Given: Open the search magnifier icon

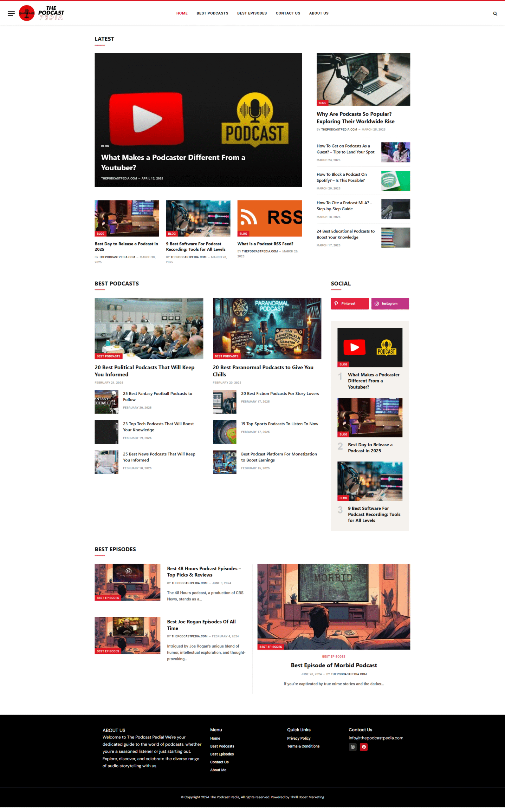Looking at the screenshot, I should (495, 14).
